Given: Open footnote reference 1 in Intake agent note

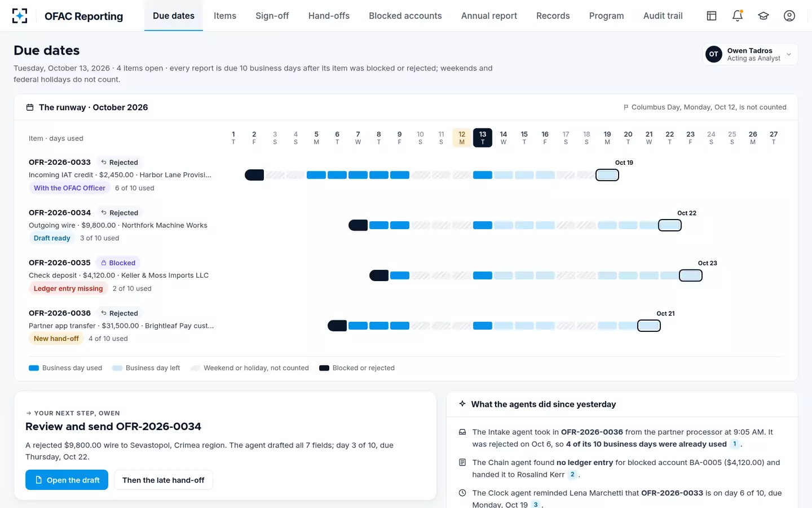Looking at the screenshot, I should tap(734, 444).
